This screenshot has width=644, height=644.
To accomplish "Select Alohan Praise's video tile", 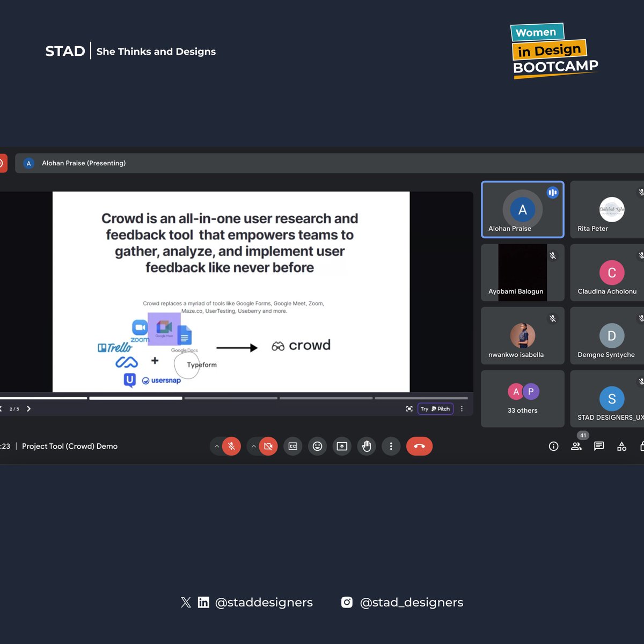I will (x=522, y=209).
